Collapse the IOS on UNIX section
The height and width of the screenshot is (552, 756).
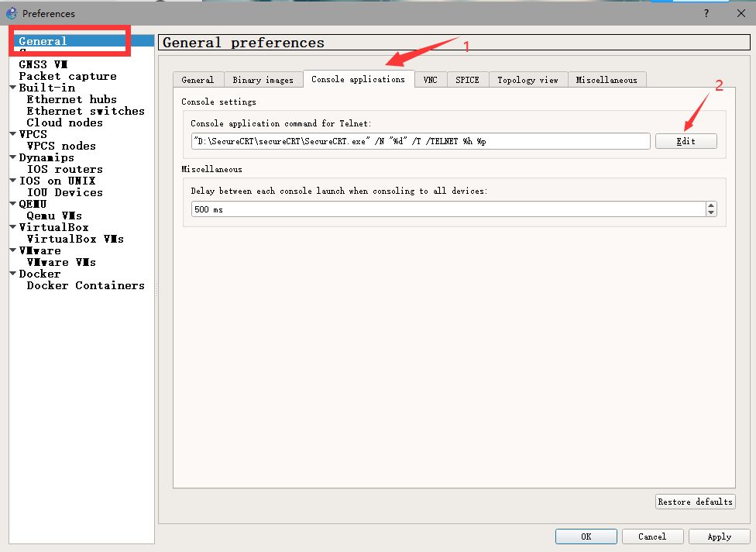(x=13, y=181)
